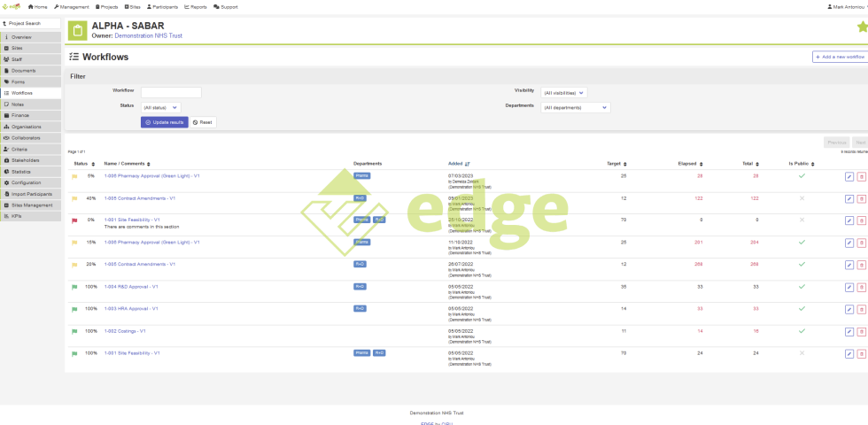Open the Visibility filter dropdown
Image resolution: width=868 pixels, height=425 pixels.
pos(564,92)
